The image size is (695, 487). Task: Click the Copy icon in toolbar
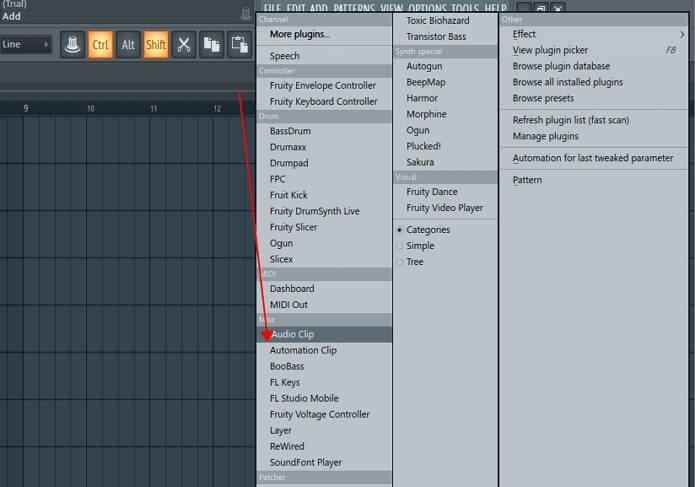click(x=211, y=44)
